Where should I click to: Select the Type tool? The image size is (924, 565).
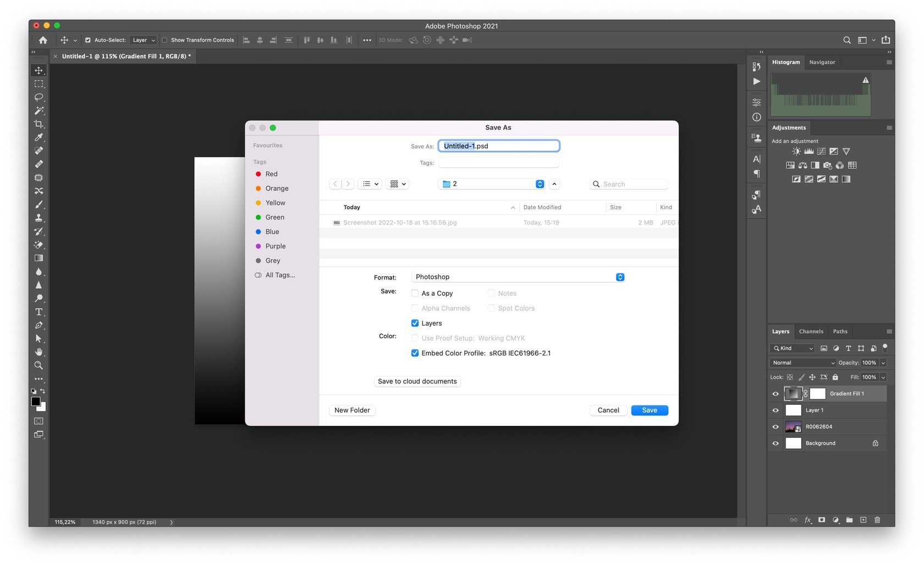[38, 312]
